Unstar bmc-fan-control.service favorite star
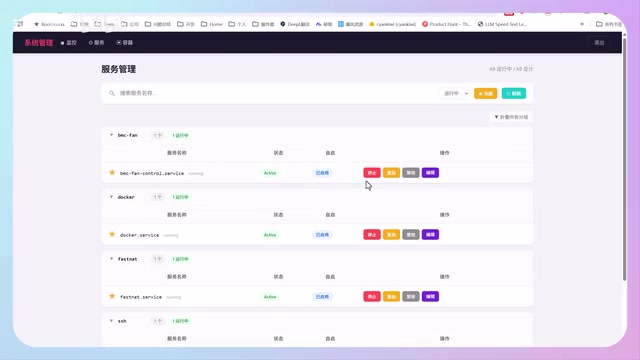 coord(112,173)
